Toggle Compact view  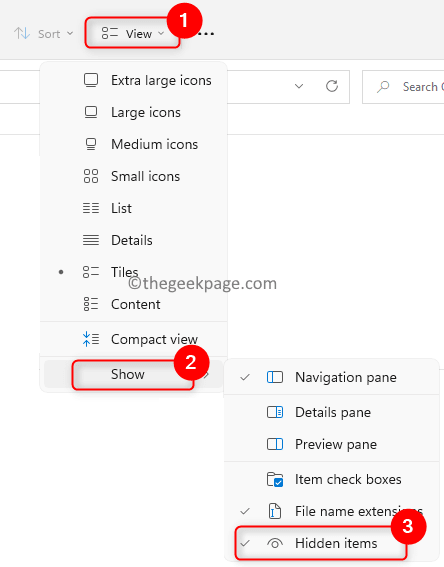click(133, 339)
